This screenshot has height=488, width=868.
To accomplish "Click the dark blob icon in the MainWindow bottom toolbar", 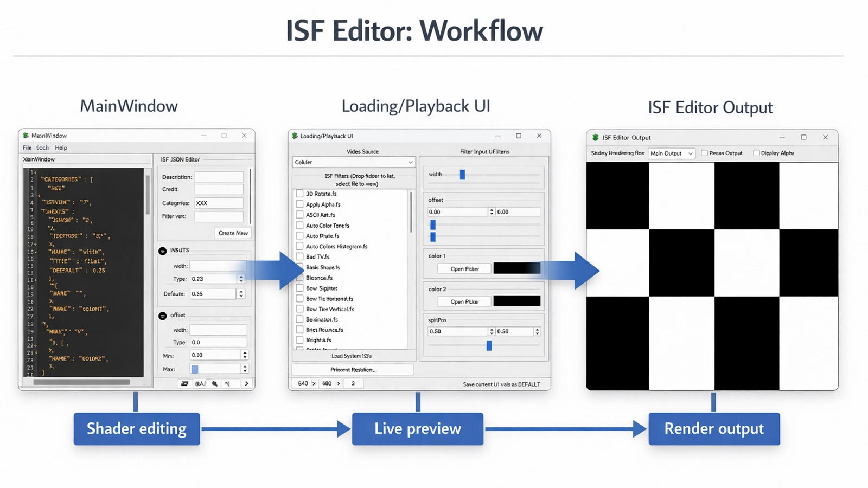I will pos(215,383).
